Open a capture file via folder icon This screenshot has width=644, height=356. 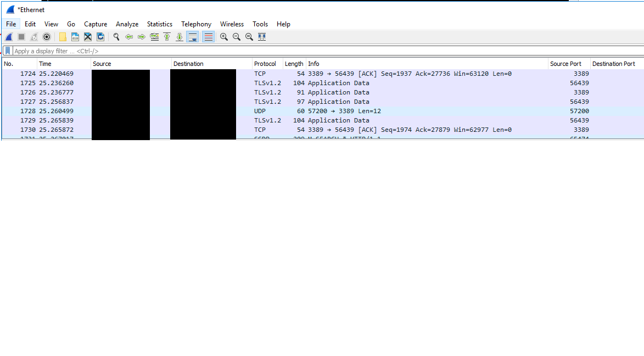[63, 37]
